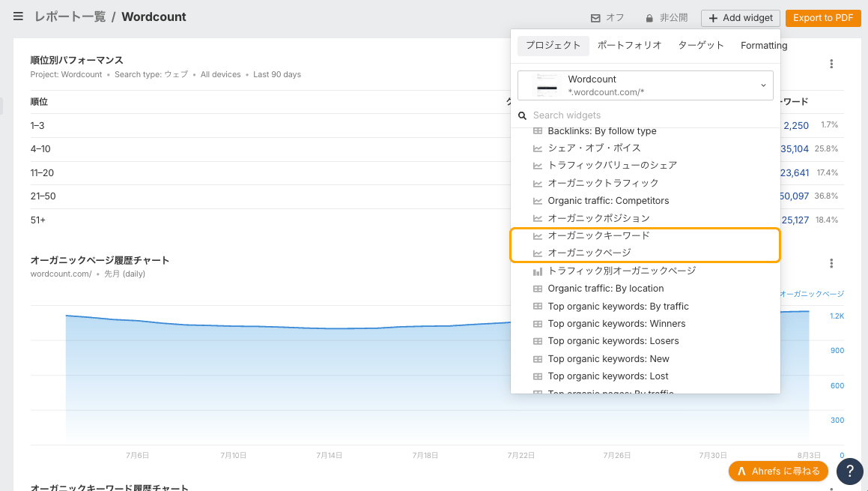Select Top organic keywords: Lost
The width and height of the screenshot is (868, 491).
608,376
